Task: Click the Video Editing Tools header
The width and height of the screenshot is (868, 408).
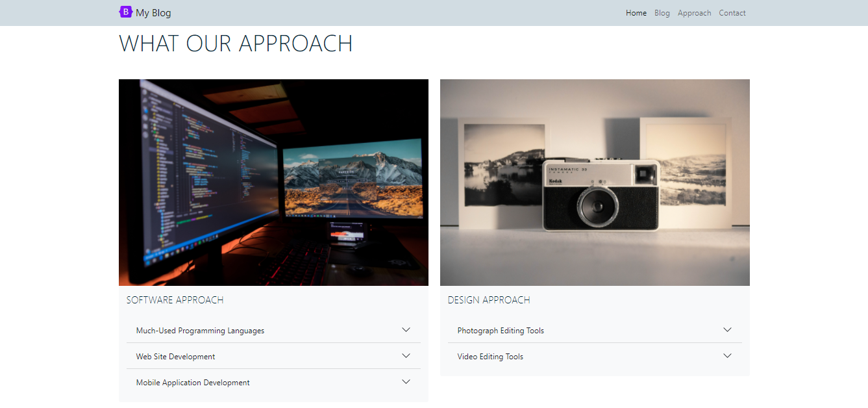Action: (490, 356)
